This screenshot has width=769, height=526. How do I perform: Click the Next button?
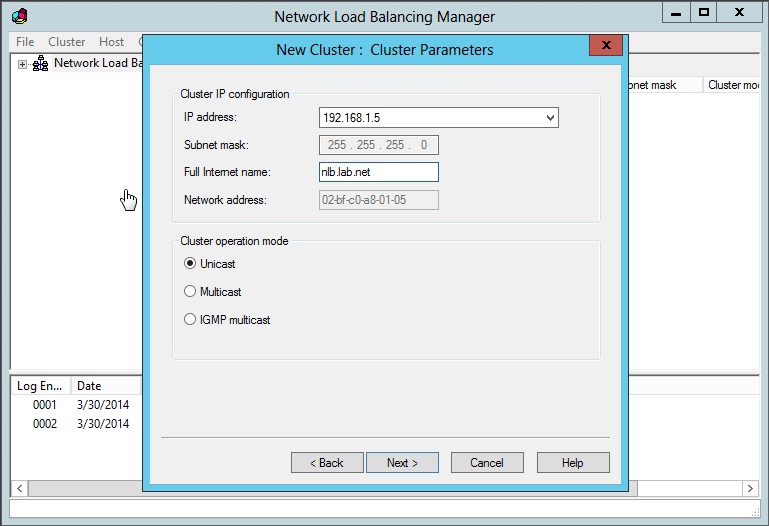coord(402,463)
